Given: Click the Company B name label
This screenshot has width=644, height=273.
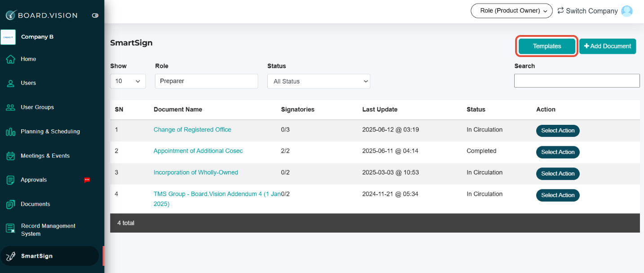Looking at the screenshot, I should point(37,37).
